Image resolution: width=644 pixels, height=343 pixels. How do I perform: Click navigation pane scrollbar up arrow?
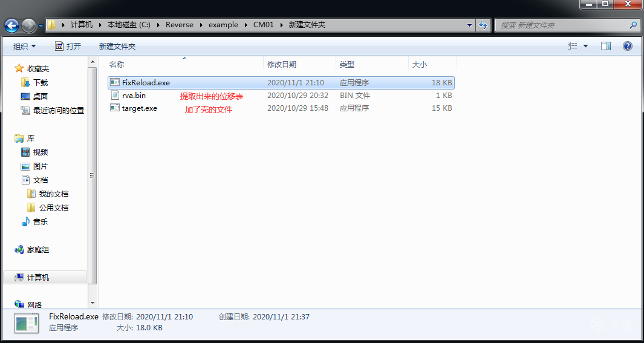point(93,62)
